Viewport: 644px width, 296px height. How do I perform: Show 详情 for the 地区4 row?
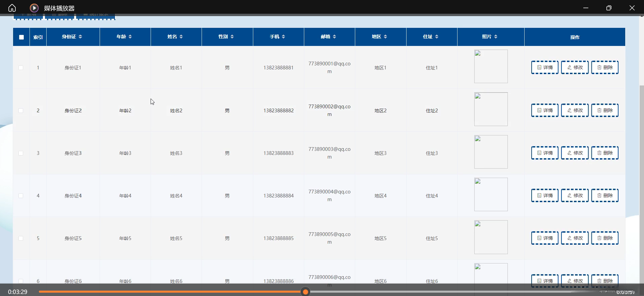tap(545, 195)
